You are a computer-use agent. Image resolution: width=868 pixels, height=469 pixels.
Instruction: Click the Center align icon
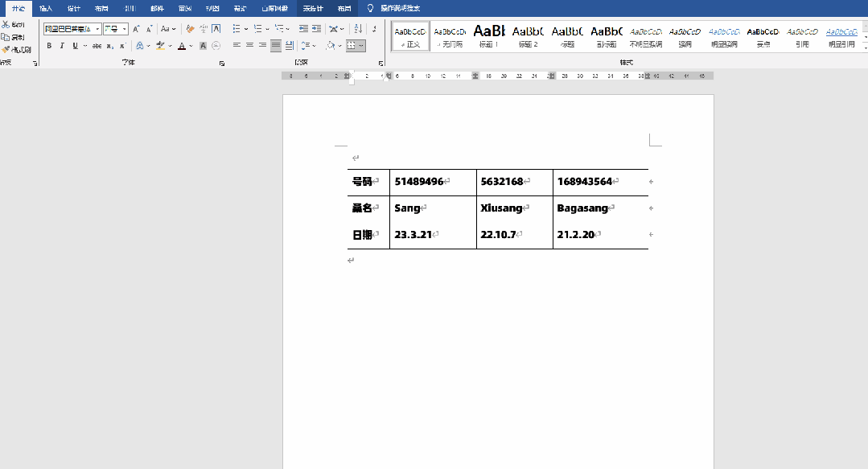click(249, 46)
